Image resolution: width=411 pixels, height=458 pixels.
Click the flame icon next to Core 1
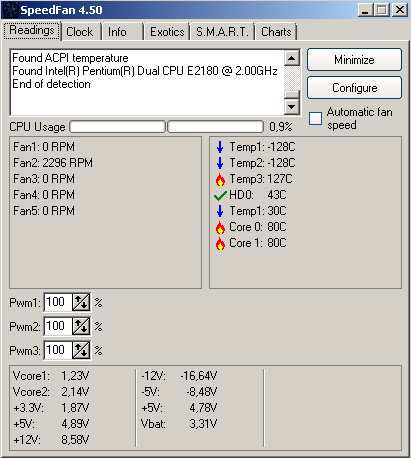(x=220, y=243)
